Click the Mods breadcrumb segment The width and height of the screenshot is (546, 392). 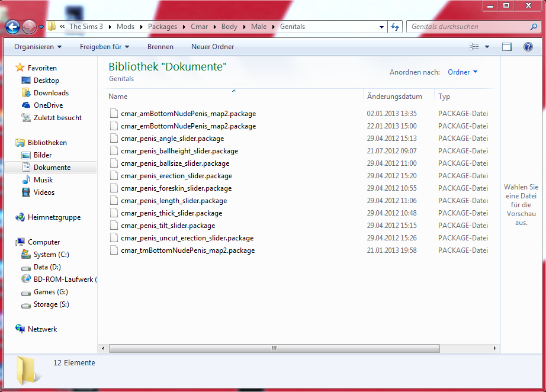tap(126, 27)
